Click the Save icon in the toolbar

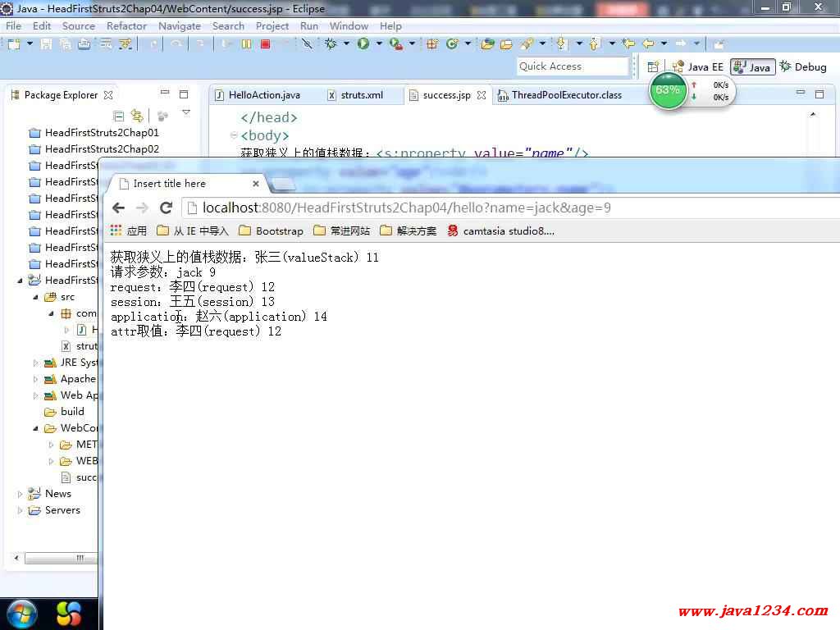click(47, 44)
